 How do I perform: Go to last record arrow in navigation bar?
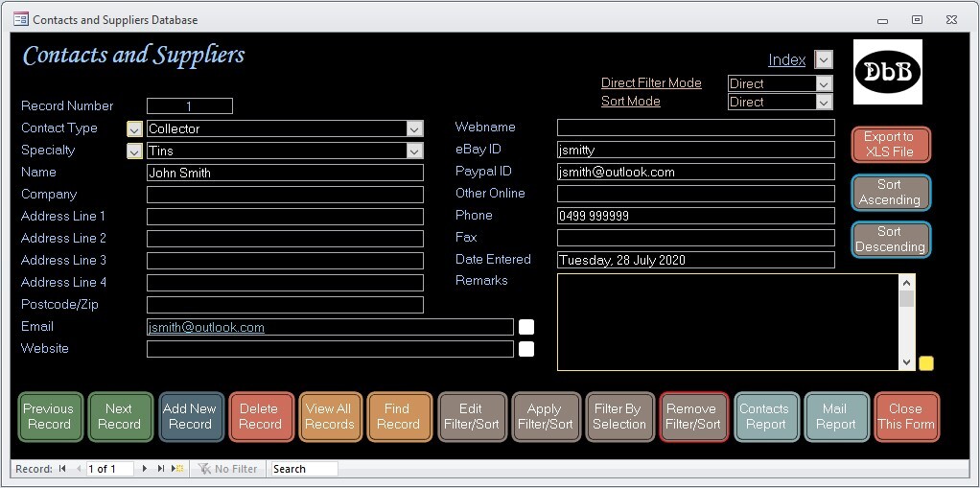tap(161, 469)
